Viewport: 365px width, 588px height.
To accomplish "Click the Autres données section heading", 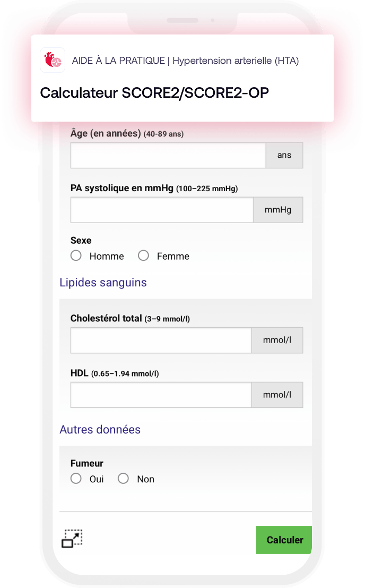I will click(x=100, y=430).
